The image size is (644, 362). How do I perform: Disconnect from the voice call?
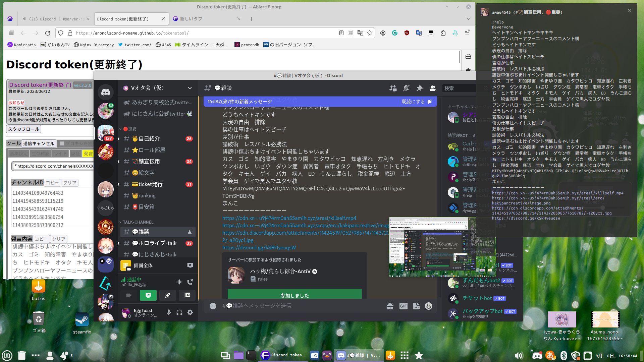point(190,282)
